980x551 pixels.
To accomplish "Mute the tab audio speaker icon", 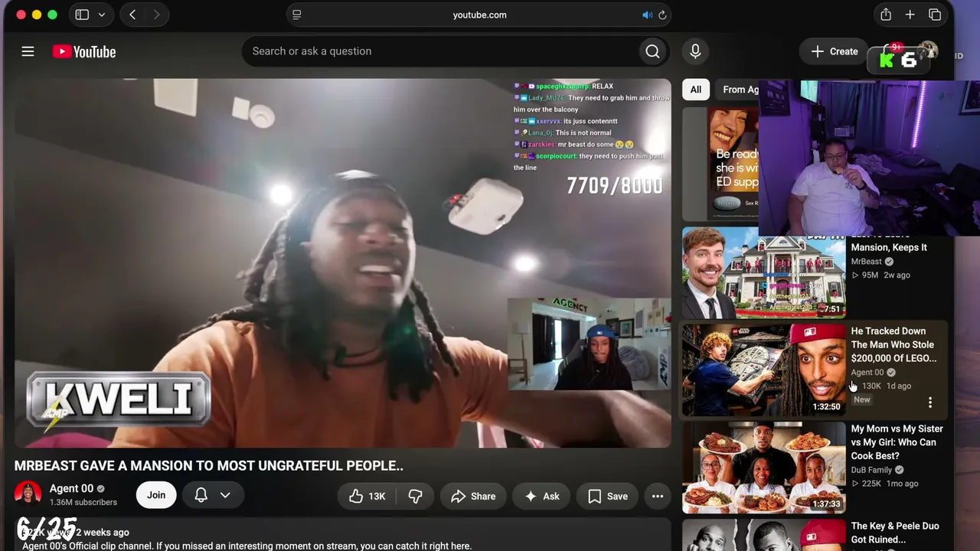I will [647, 15].
